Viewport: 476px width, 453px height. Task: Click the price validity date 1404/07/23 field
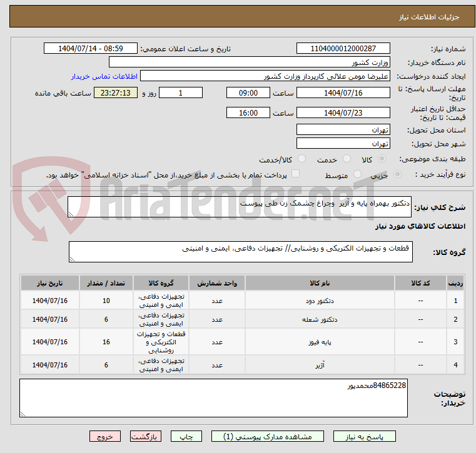(343, 113)
